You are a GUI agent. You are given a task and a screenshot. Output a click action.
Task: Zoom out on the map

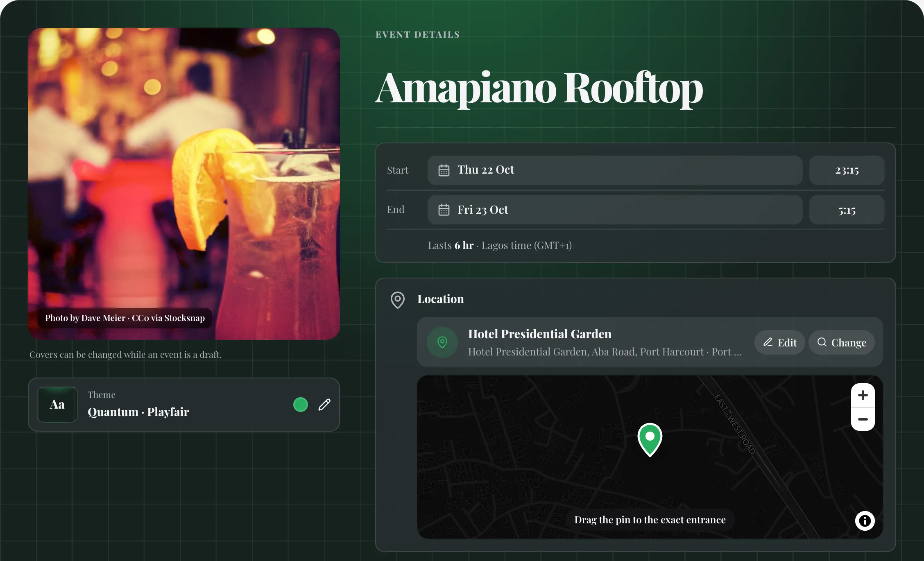pos(863,419)
